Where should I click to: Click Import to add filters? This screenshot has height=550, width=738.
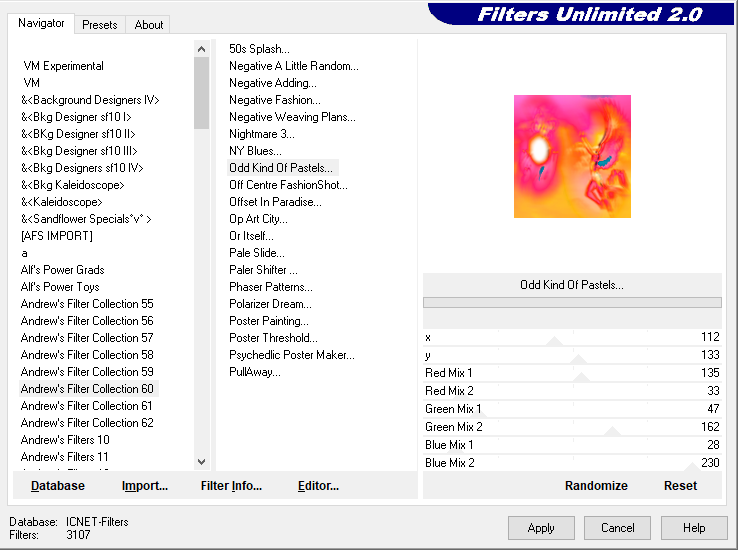click(x=145, y=486)
